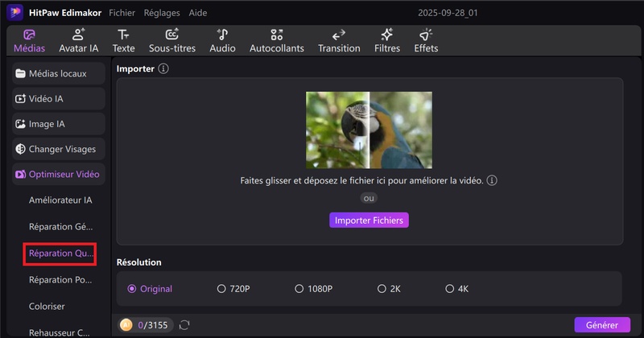The width and height of the screenshot is (644, 338).
Task: Open the Avatar IA tool
Action: point(78,41)
